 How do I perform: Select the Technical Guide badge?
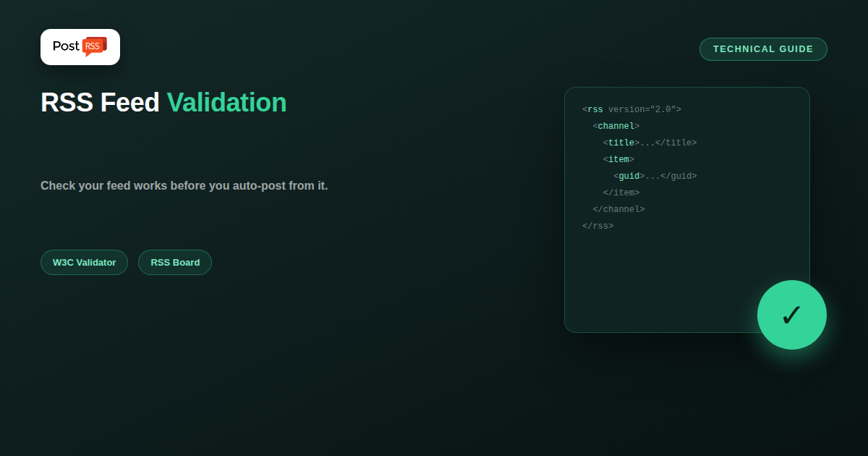tap(763, 49)
